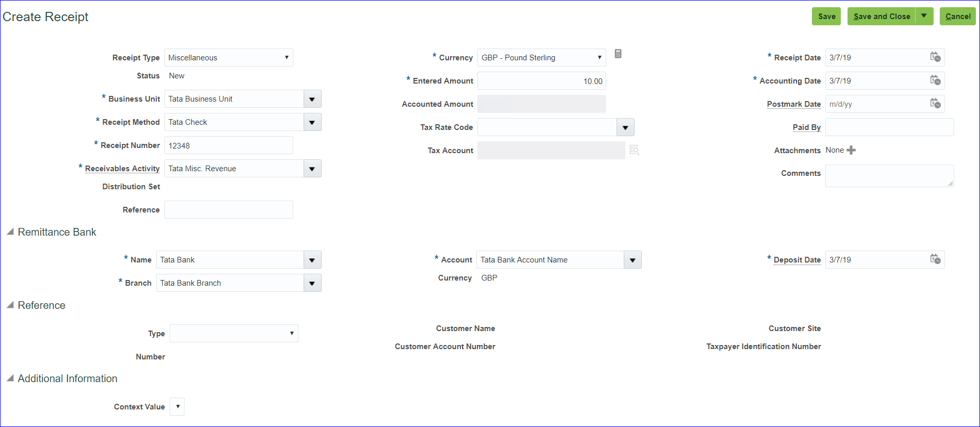This screenshot has width=980, height=427.
Task: Click into the Entered Amount field
Action: click(x=541, y=81)
